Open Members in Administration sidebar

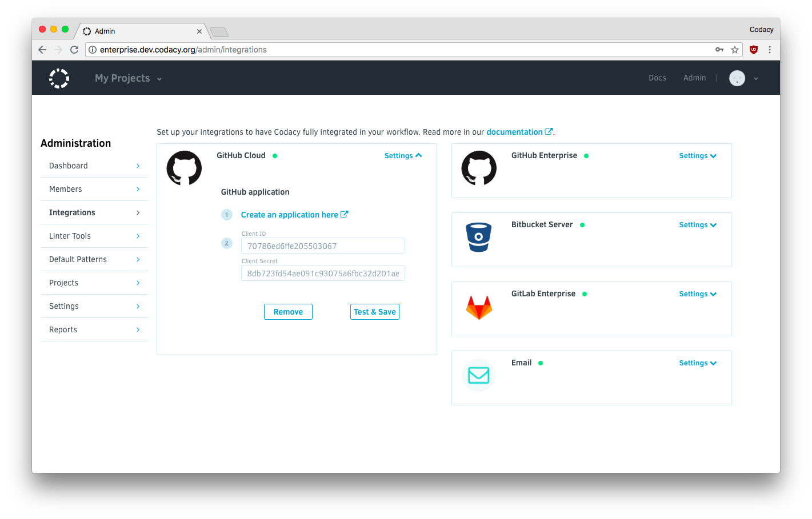point(94,189)
